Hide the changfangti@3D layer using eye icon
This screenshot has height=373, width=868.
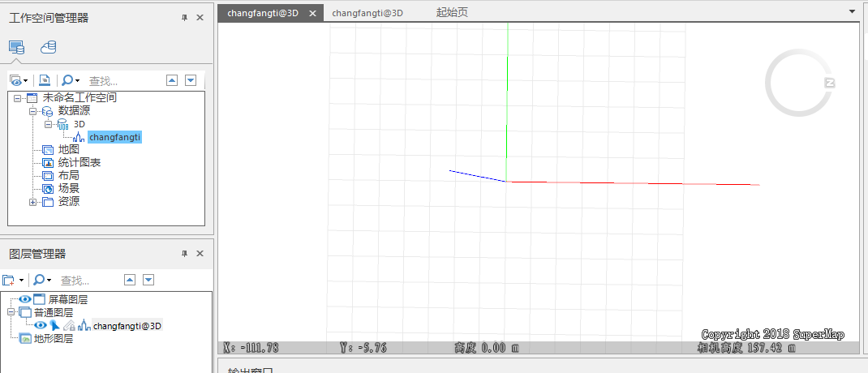[40, 325]
